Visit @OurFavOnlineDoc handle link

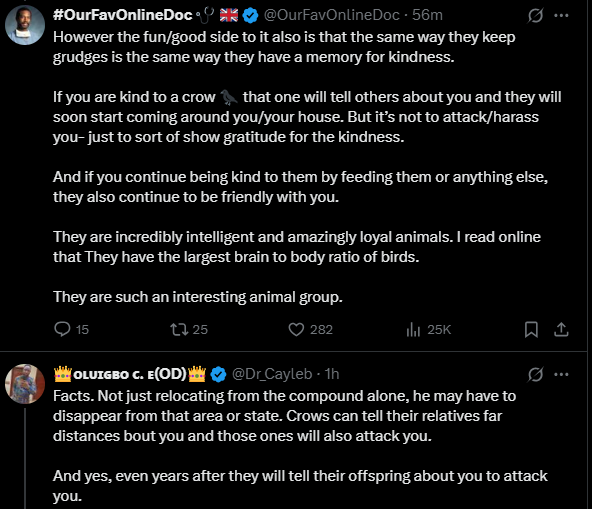tap(331, 15)
